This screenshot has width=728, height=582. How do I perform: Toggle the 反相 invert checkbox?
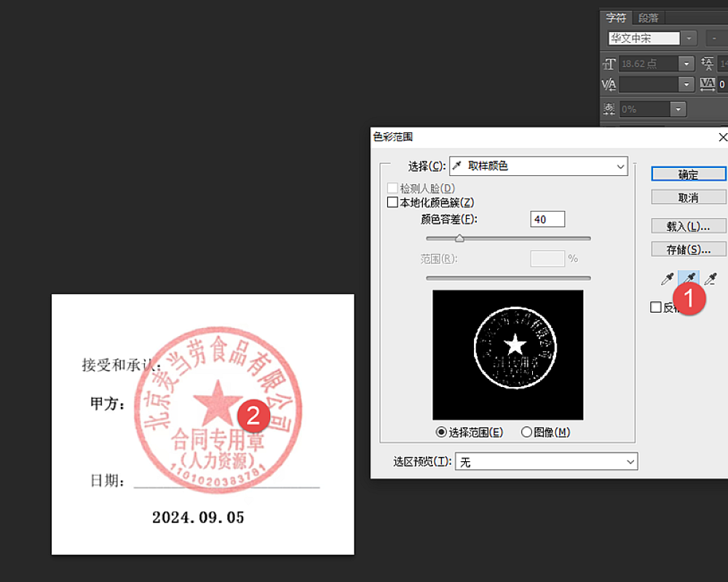click(656, 308)
